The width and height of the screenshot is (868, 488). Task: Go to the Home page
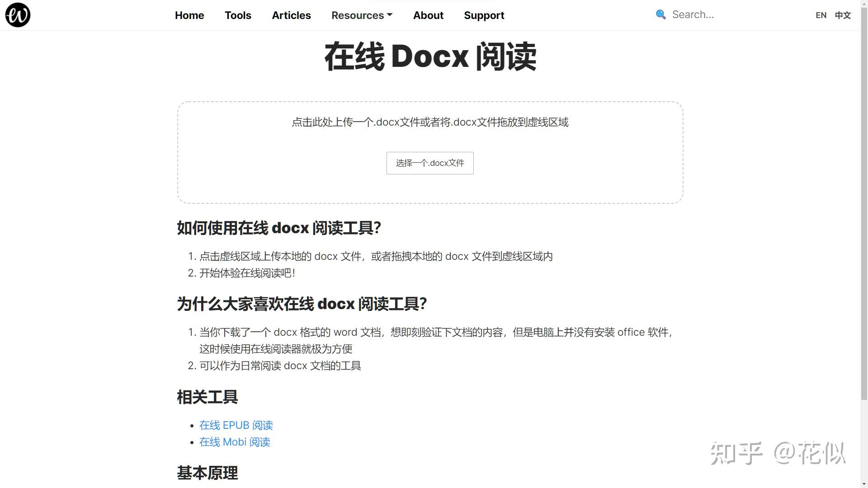point(189,15)
